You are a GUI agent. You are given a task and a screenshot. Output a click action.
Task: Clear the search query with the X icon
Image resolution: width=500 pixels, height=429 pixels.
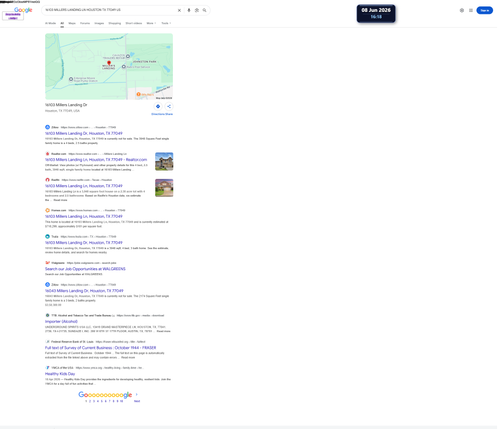[179, 10]
